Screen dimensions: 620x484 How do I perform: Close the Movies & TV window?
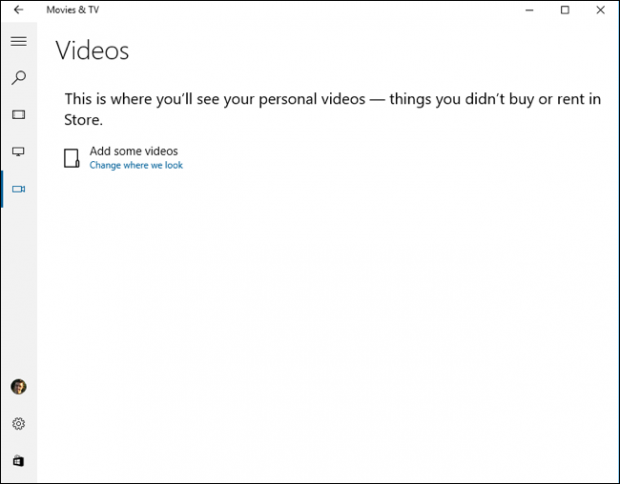click(601, 10)
